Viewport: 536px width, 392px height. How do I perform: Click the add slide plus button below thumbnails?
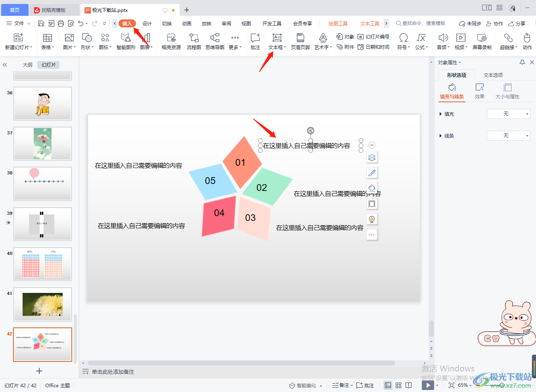[39, 371]
